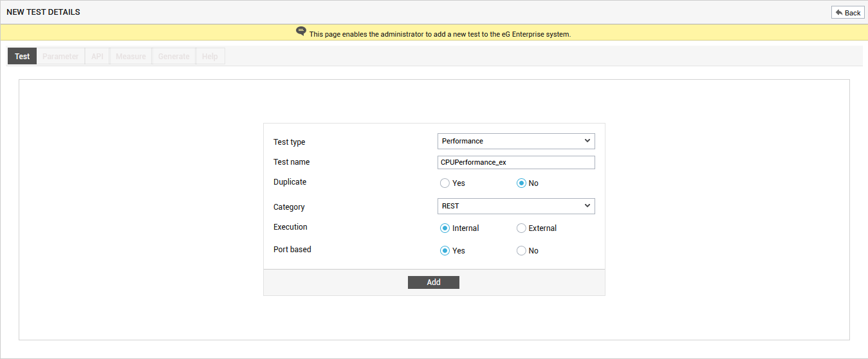Click the Back arrow icon
The height and width of the screenshot is (359, 868).
[838, 13]
